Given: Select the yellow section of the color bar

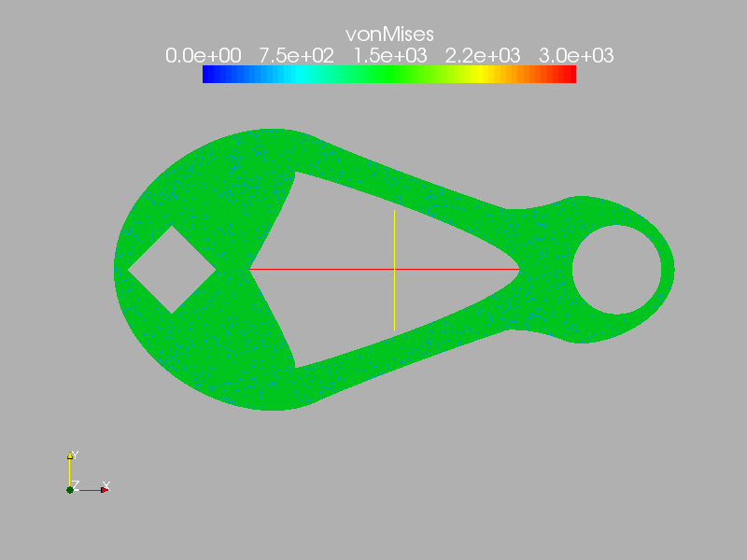Looking at the screenshot, I should [x=483, y=75].
